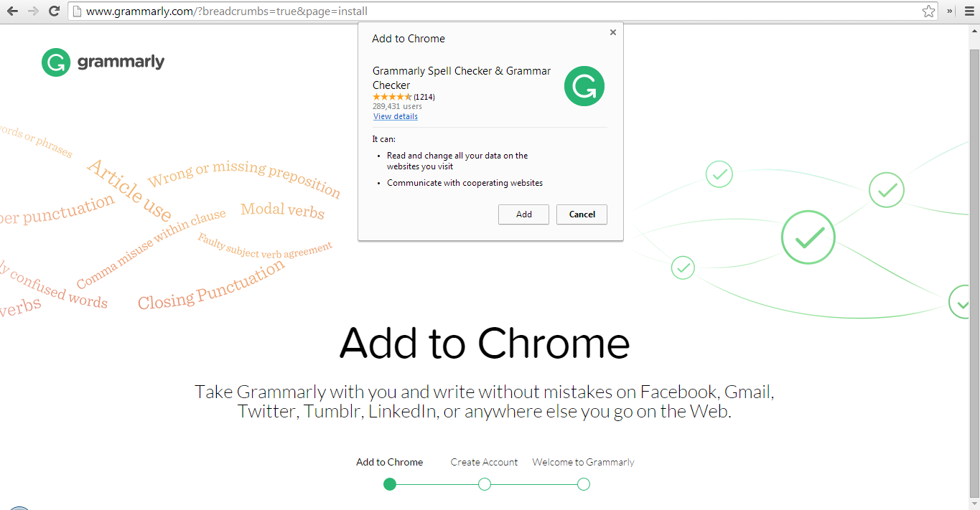Image resolution: width=980 pixels, height=510 pixels.
Task: Click the 'Take Grammarly with you' subtitle text
Action: coord(485,402)
